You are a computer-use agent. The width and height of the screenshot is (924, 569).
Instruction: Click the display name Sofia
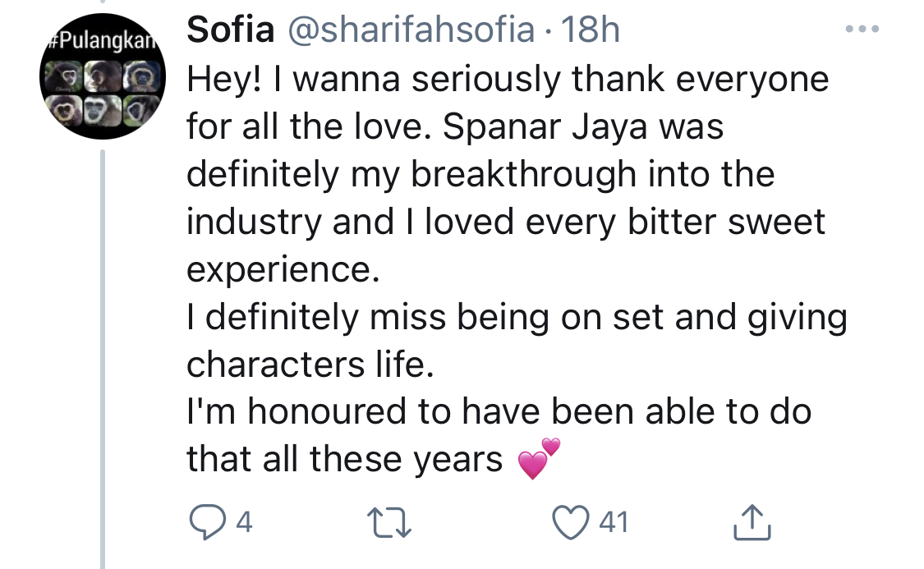229,30
